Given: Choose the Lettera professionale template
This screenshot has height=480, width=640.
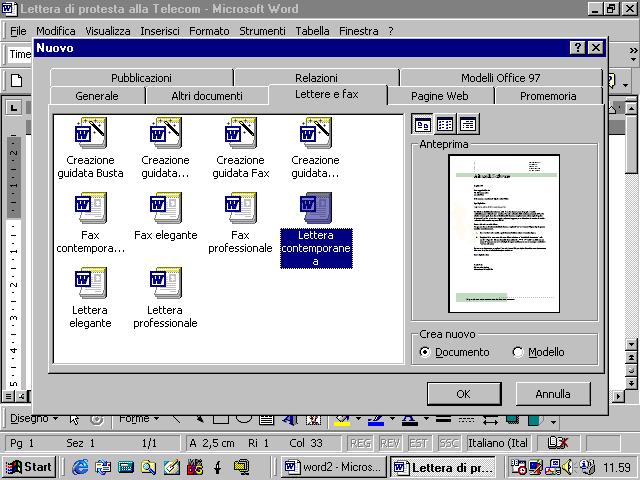Looking at the screenshot, I should click(165, 298).
